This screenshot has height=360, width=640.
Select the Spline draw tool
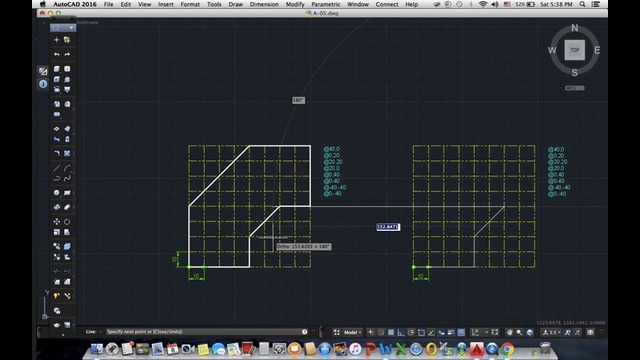tap(67, 178)
